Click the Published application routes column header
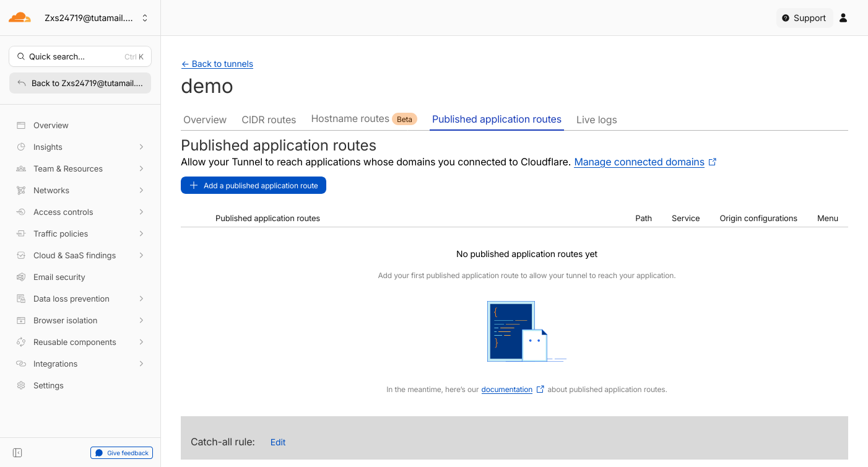 pos(267,219)
